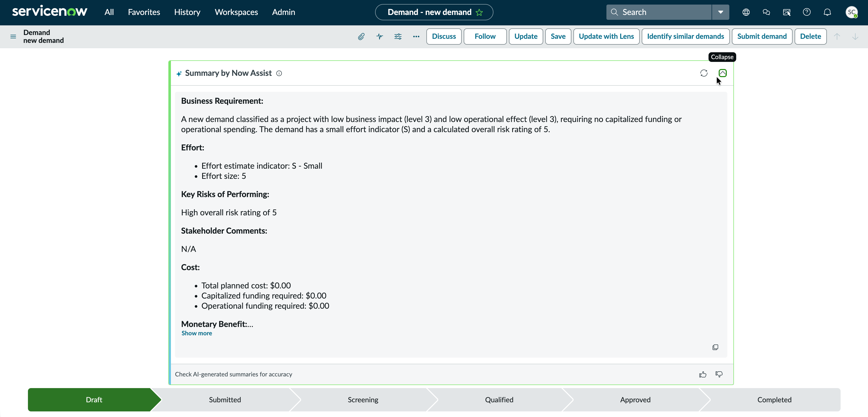
Task: Open the SC user avatar menu
Action: click(x=851, y=12)
